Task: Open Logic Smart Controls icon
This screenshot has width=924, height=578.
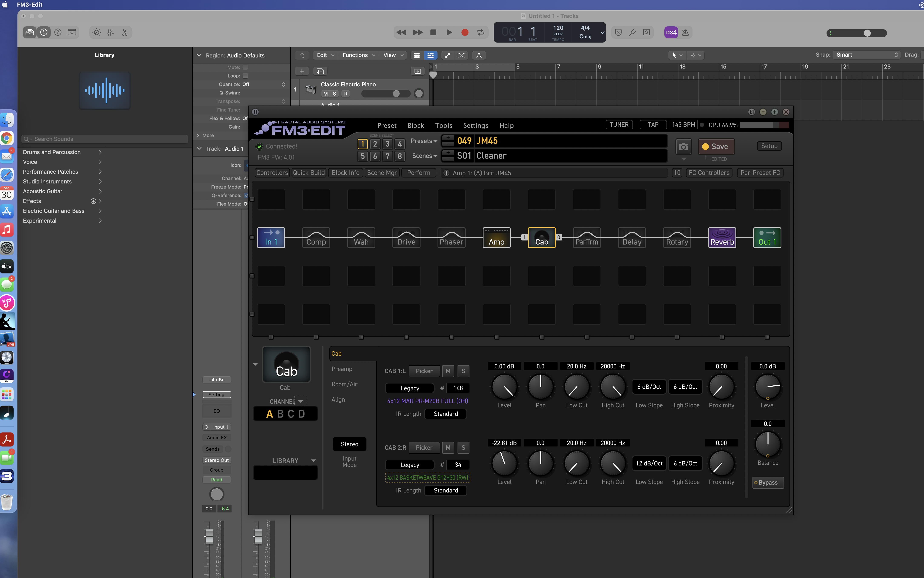Action: [97, 33]
